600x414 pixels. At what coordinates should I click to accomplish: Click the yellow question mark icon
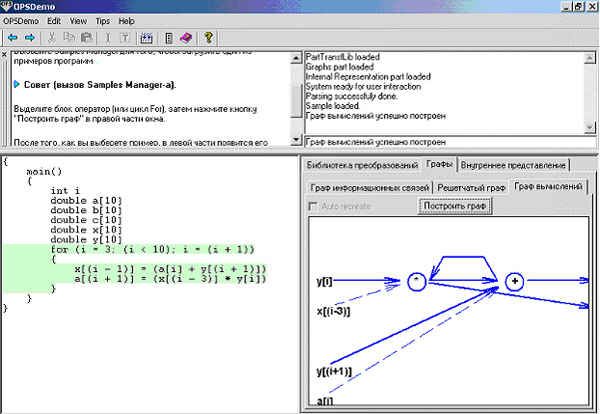coord(208,37)
